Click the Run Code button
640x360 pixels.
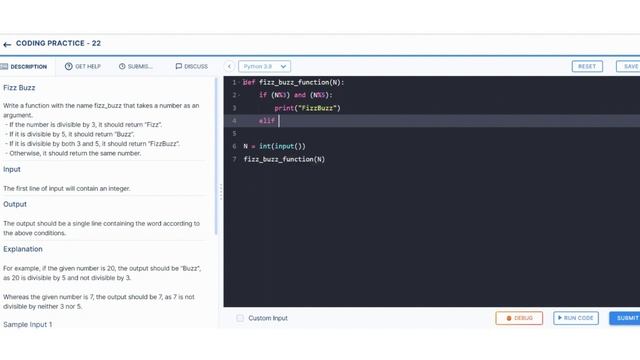(x=576, y=318)
